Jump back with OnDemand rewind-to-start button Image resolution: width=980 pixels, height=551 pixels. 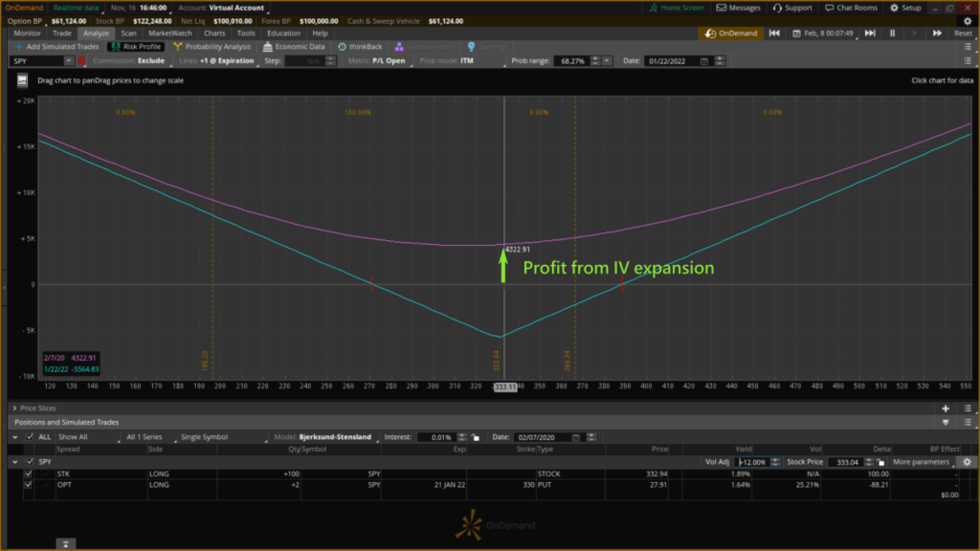click(774, 33)
